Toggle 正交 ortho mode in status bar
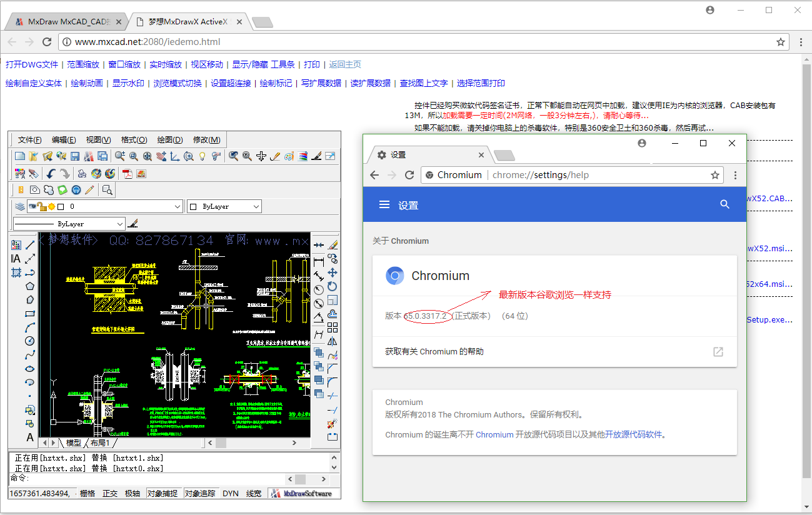Image resolution: width=812 pixels, height=515 pixels. click(111, 493)
